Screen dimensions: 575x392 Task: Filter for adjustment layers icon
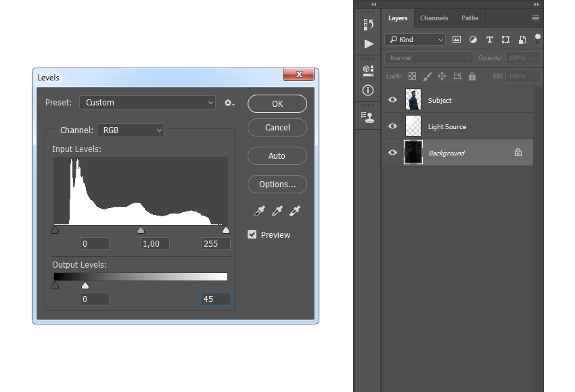473,40
